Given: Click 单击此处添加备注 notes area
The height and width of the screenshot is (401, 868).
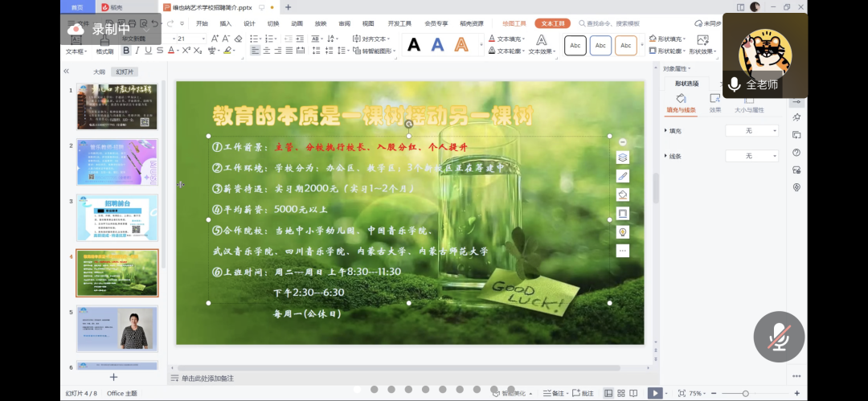Looking at the screenshot, I should [x=207, y=378].
